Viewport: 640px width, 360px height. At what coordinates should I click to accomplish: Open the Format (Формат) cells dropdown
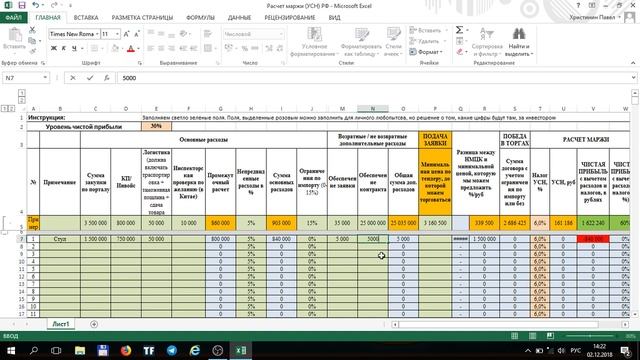click(426, 52)
